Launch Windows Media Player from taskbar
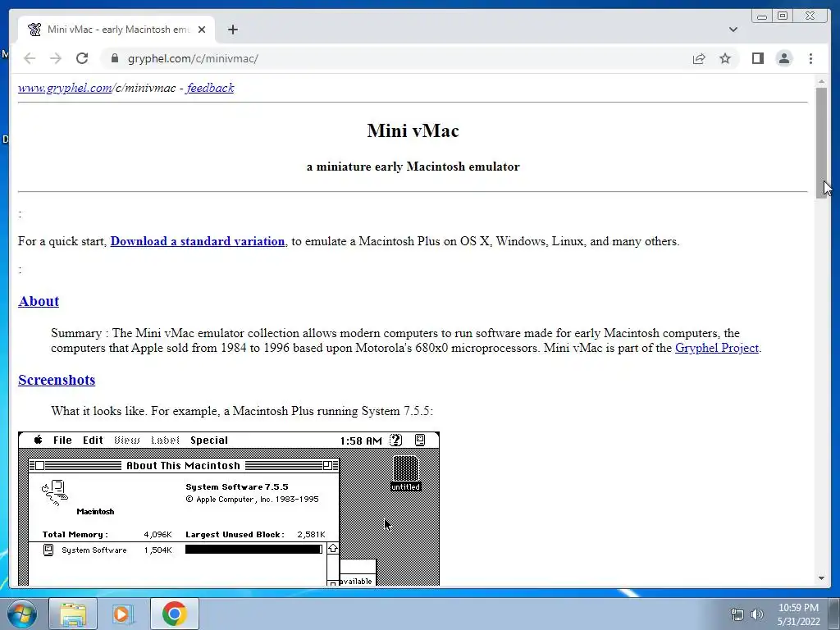Viewport: 840px width, 630px height. click(121, 614)
